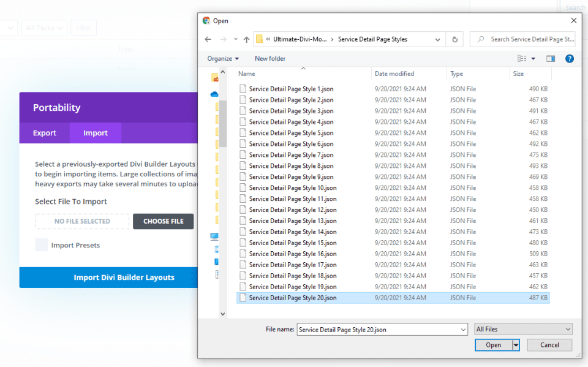588x367 pixels.
Task: Select This PC monitor icon in the sidebar
Action: point(214,236)
